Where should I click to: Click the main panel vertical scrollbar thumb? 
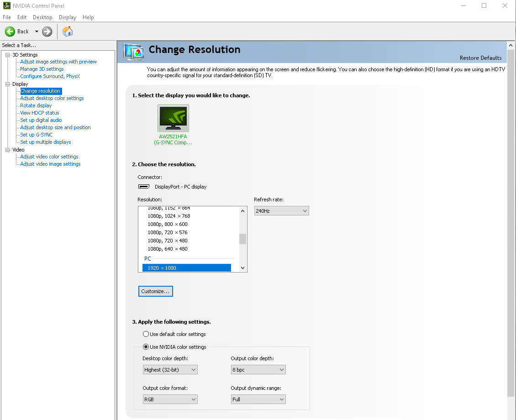tap(511, 224)
